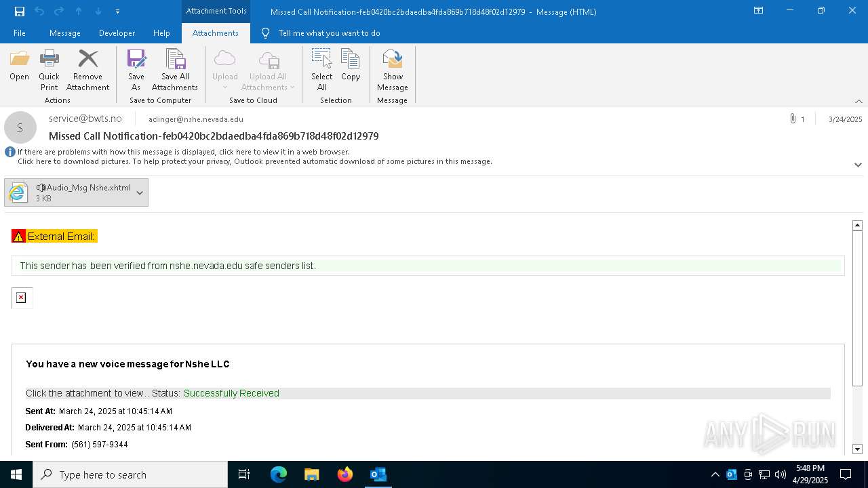
Task: Click the External Email warning banner
Action: point(54,236)
